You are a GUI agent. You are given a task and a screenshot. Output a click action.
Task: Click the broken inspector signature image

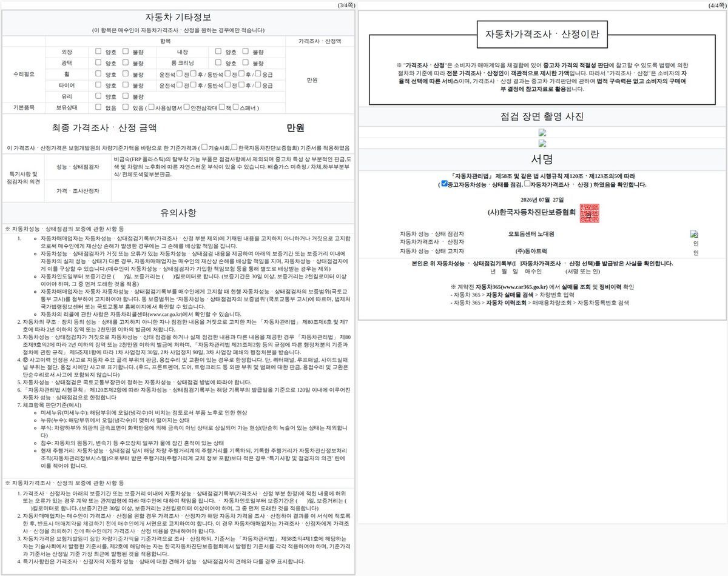[x=695, y=234]
